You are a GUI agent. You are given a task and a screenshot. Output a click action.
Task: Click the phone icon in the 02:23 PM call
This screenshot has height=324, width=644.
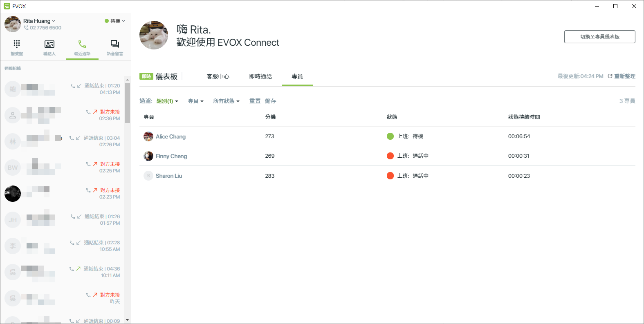coord(88,190)
